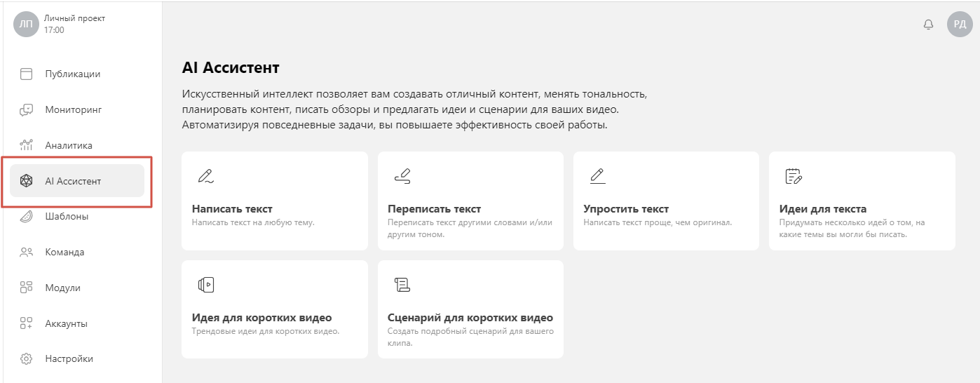Click the Модули grid icon

tap(26, 288)
